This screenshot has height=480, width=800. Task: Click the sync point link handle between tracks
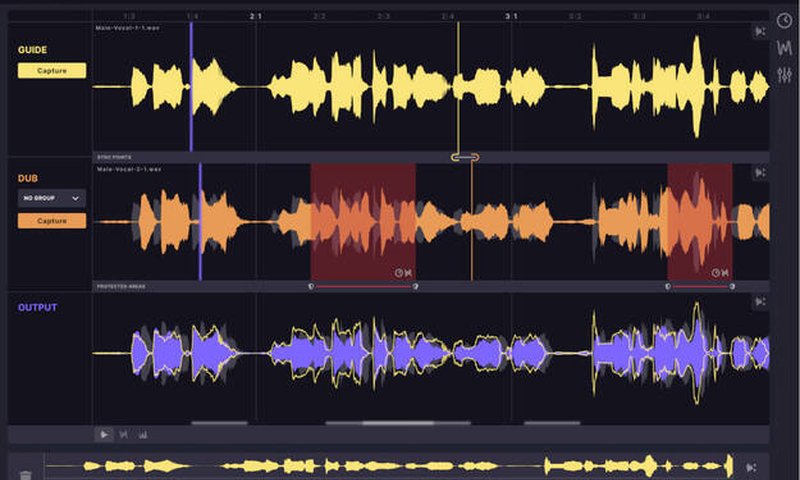[465, 157]
